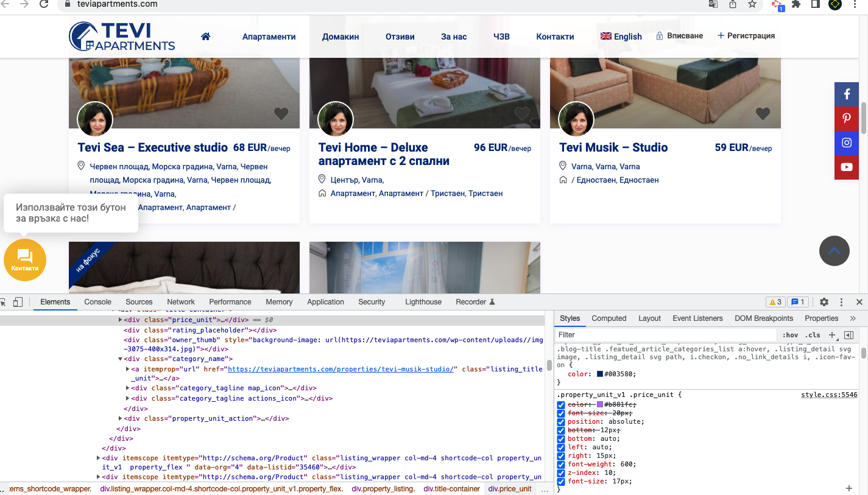
Task: Click the owner photo on Tevi Home card
Action: pyautogui.click(x=336, y=119)
